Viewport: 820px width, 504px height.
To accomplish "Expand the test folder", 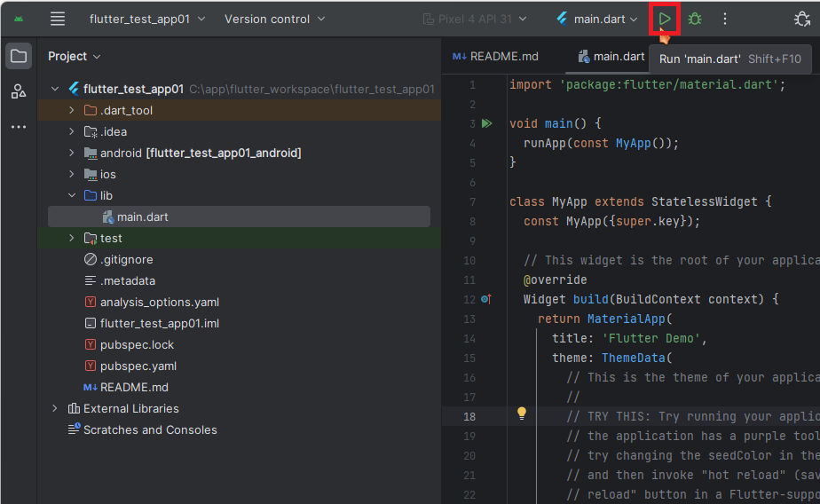I will click(72, 238).
